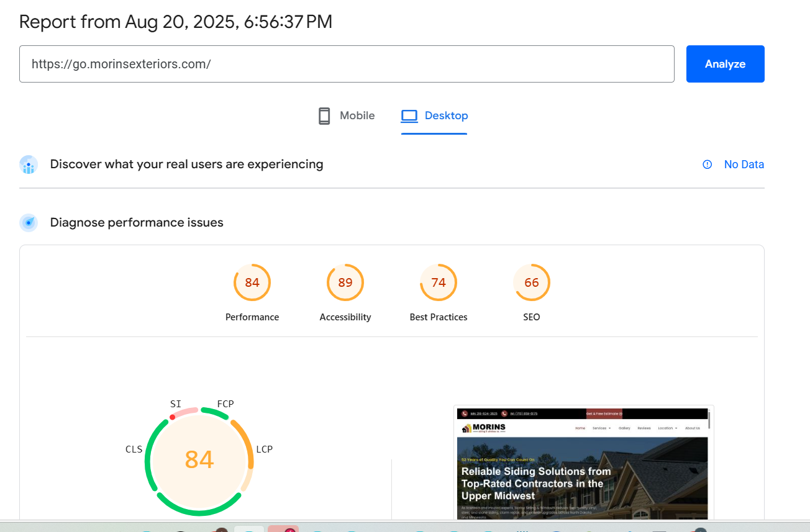
Task: Click the Morins logo in the page preview
Action: coord(485,428)
